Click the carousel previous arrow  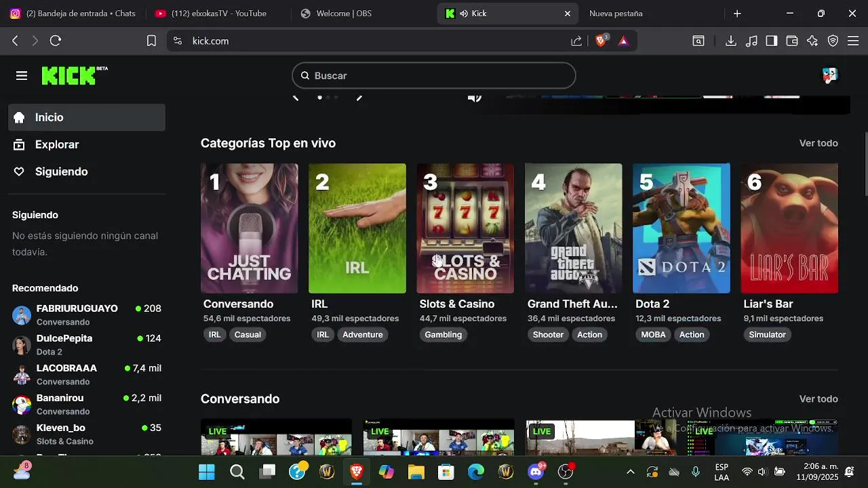pos(296,98)
